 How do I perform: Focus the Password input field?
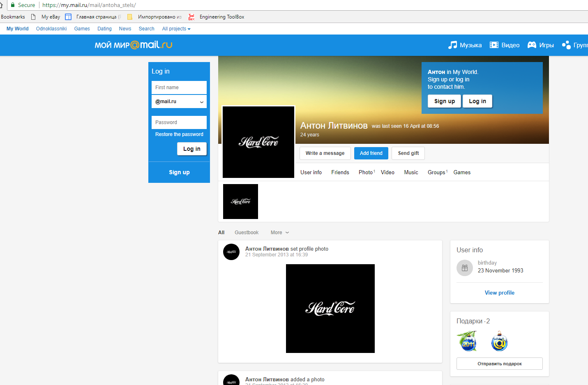[x=179, y=122]
